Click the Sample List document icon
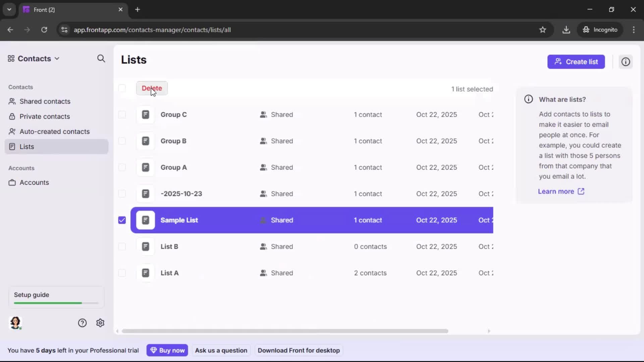 tap(146, 220)
